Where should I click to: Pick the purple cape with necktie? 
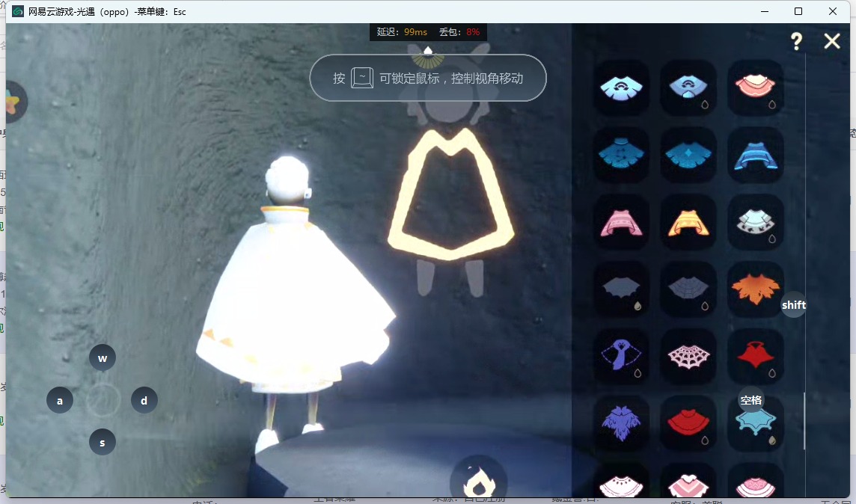click(621, 356)
